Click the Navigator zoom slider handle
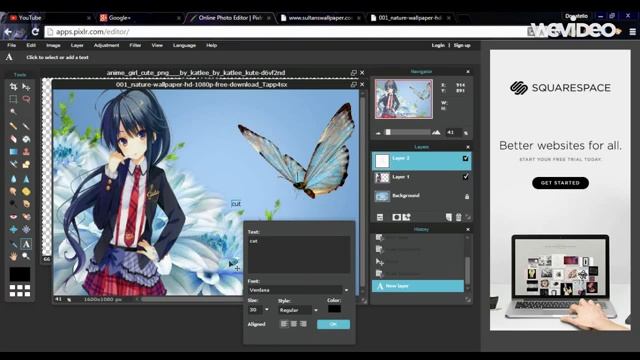This screenshot has width=640, height=360. pyautogui.click(x=388, y=132)
